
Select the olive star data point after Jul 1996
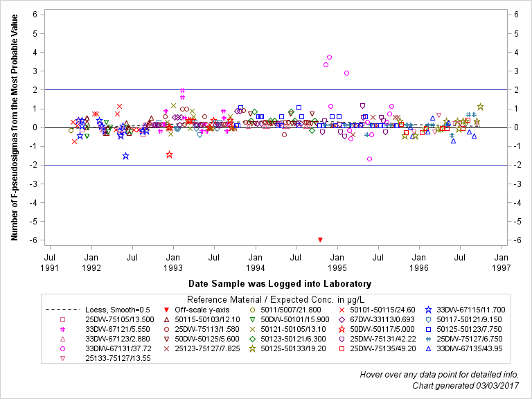coord(480,107)
